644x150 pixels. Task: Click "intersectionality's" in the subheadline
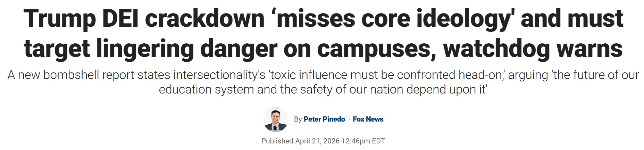(x=219, y=75)
